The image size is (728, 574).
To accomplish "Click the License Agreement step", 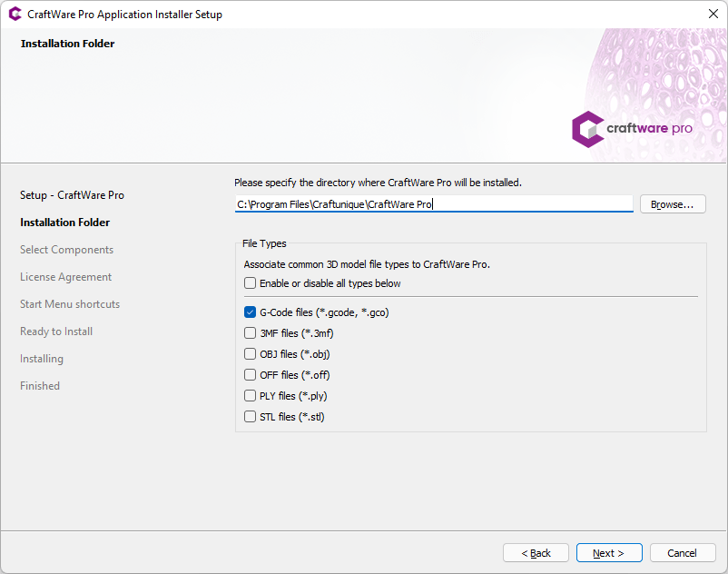I will 65,277.
